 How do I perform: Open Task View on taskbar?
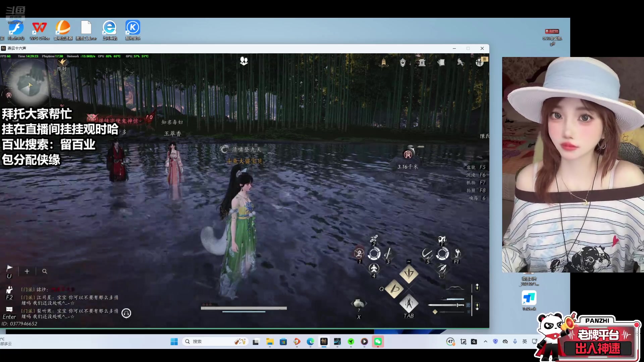[256, 342]
